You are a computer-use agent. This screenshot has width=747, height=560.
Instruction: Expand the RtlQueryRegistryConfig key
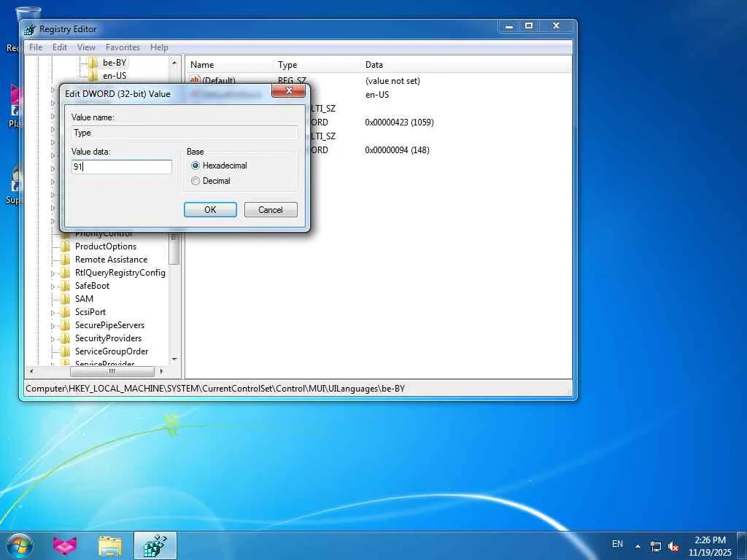(x=53, y=273)
